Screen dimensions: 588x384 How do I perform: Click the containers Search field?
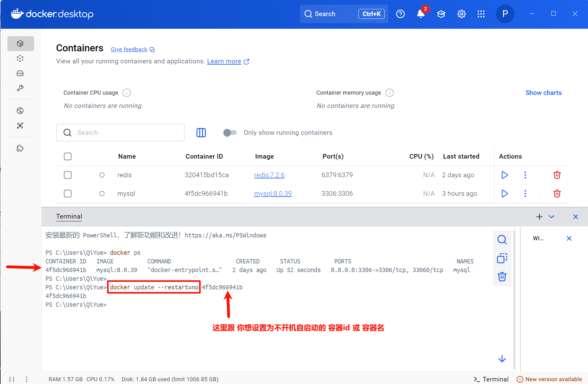(x=120, y=133)
